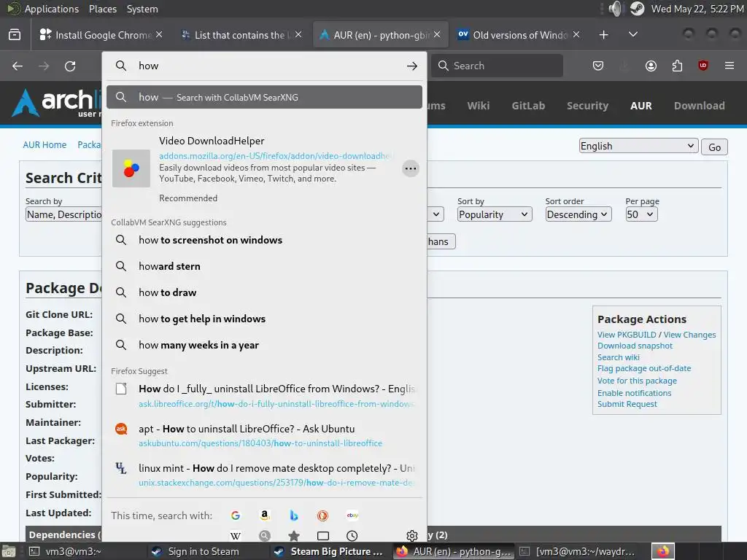Open uBlock Origin toolbar icon
Screen dimensions: 747x560
tap(703, 66)
